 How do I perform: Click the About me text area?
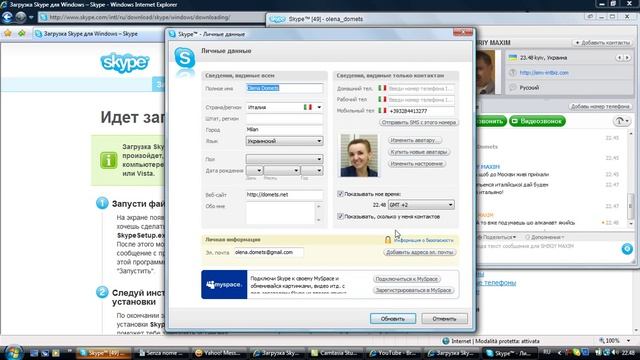[281, 213]
